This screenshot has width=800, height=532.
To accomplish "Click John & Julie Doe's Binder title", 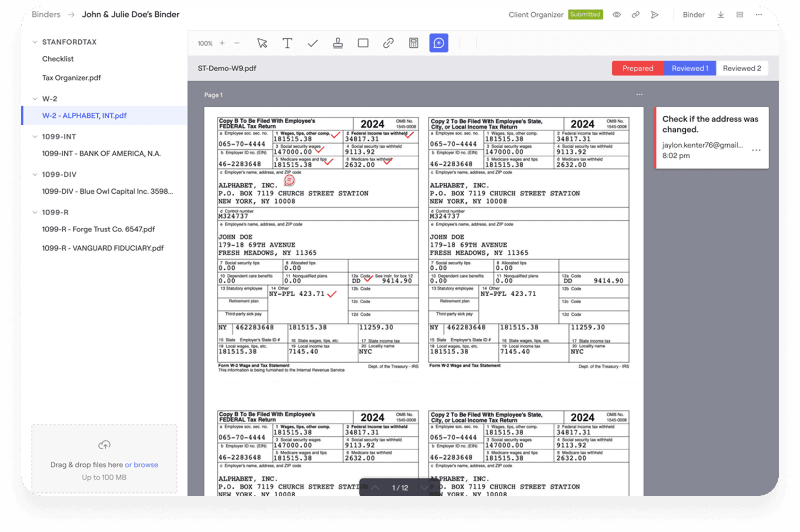I will pos(131,14).
